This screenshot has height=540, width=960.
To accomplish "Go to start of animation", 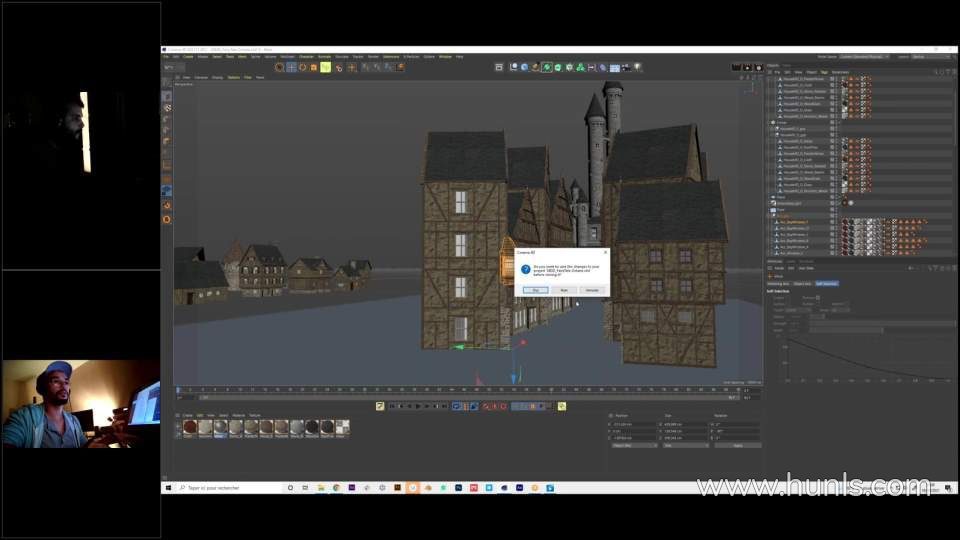I will (x=392, y=406).
